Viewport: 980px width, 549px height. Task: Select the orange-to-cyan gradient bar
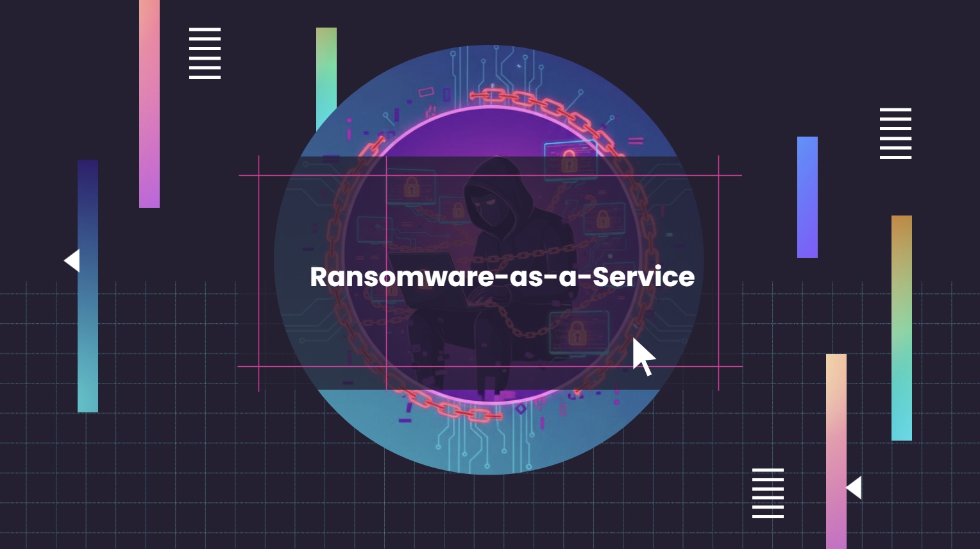[x=901, y=328]
